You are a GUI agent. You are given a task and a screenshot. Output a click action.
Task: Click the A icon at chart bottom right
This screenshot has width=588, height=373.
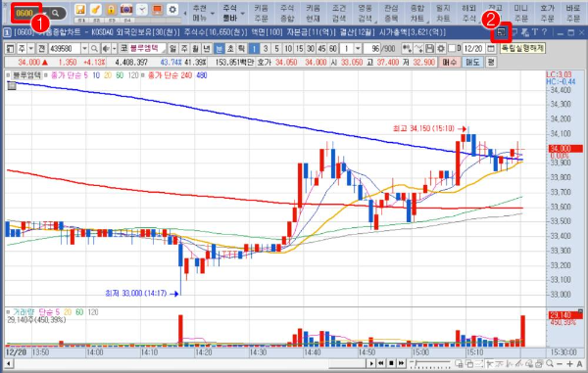[580, 363]
